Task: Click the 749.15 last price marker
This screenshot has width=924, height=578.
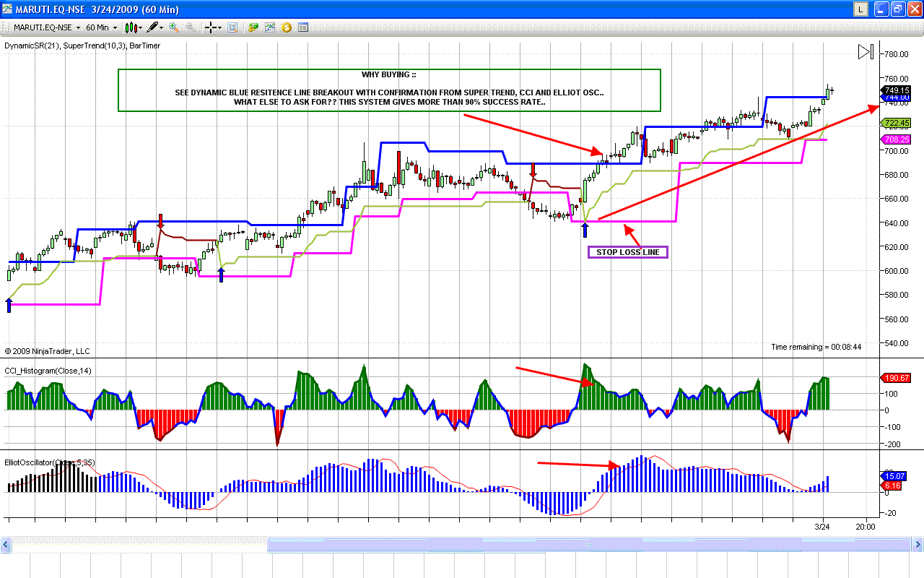Action: click(x=896, y=90)
